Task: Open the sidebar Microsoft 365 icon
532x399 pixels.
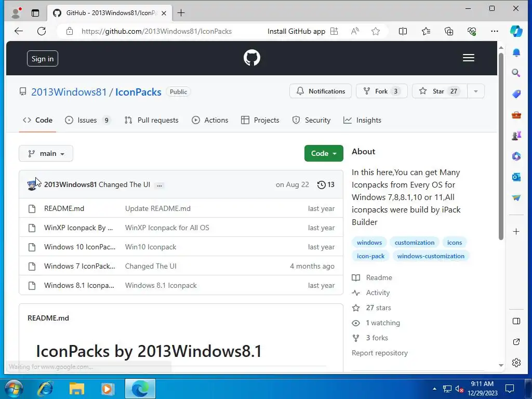Action: 516,156
